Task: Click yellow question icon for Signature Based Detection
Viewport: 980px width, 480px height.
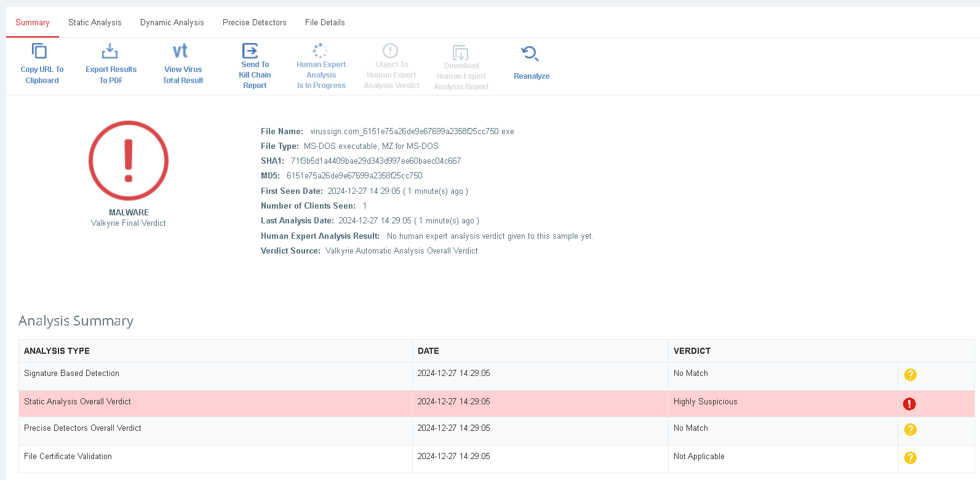Action: pos(910,375)
